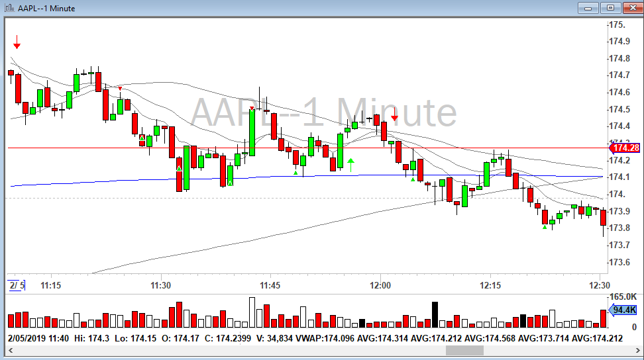Viewport: 644px width, 360px height.
Task: Maximize the AAPL chart window
Action: pos(610,8)
